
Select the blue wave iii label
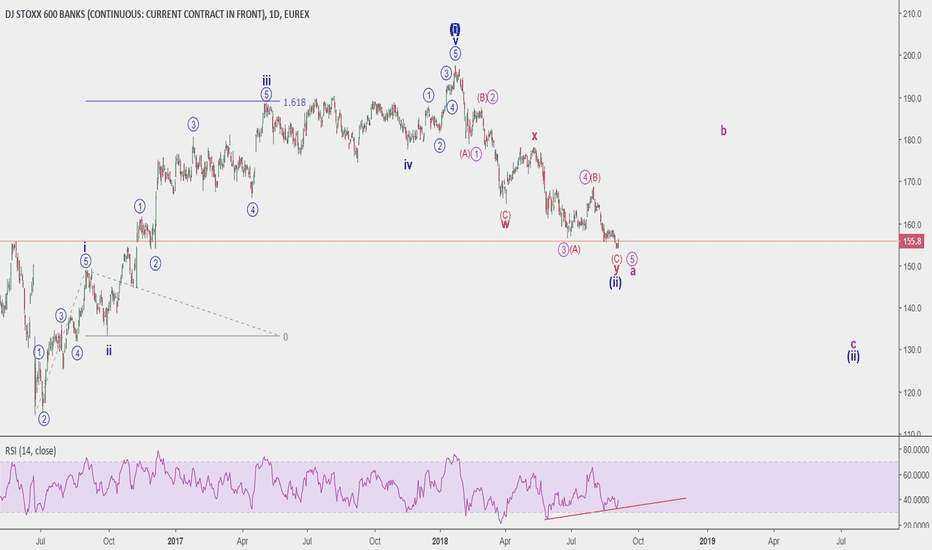267,80
